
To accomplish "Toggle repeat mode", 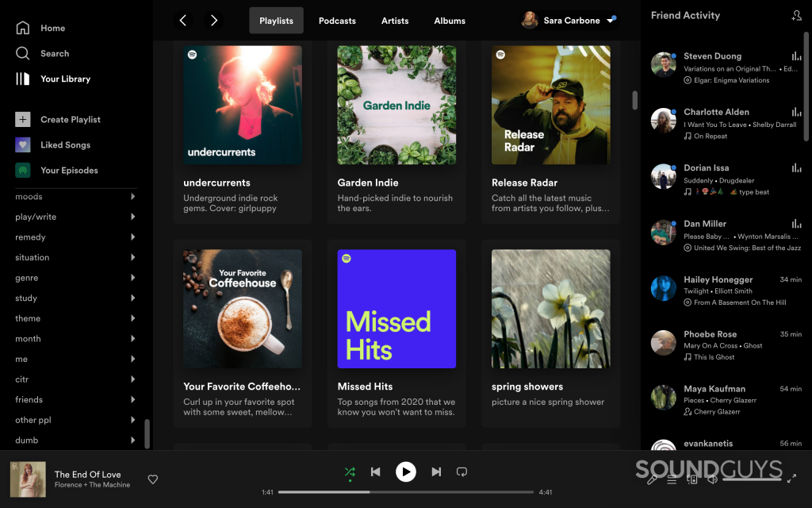I will tap(462, 471).
